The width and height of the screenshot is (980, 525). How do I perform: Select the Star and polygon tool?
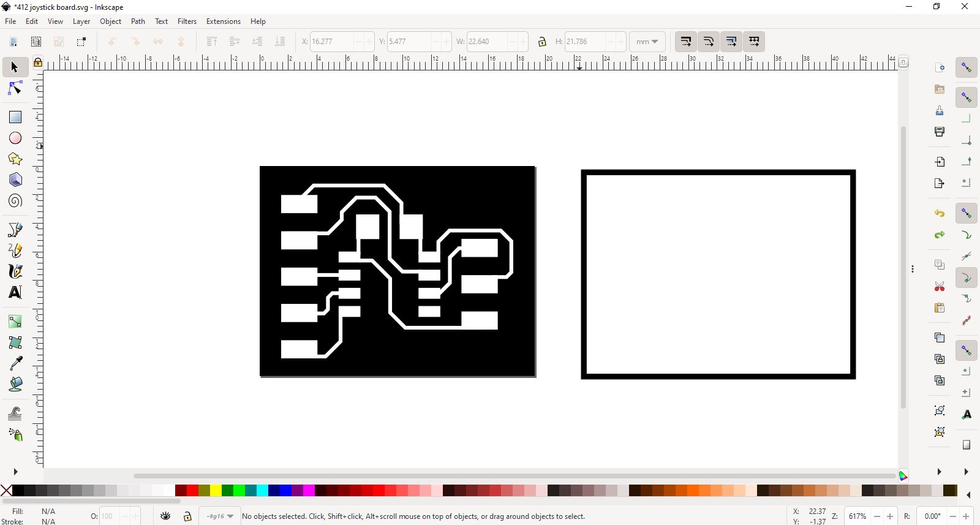15,159
